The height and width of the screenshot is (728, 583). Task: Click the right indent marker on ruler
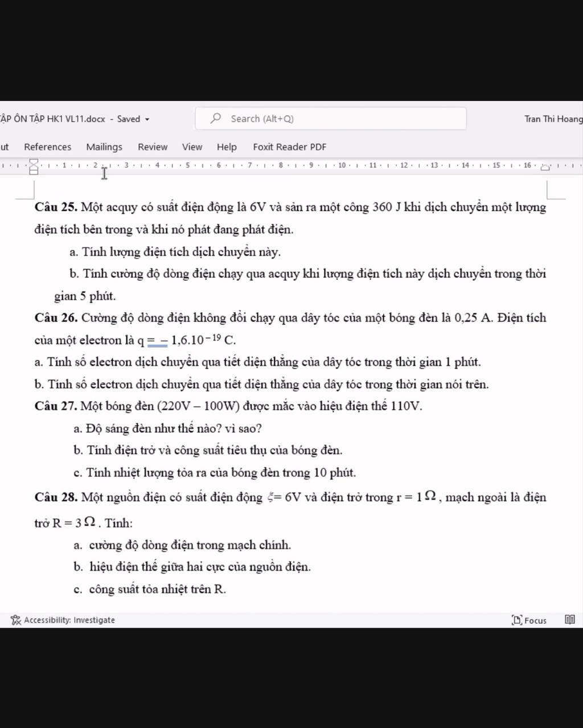[545, 167]
